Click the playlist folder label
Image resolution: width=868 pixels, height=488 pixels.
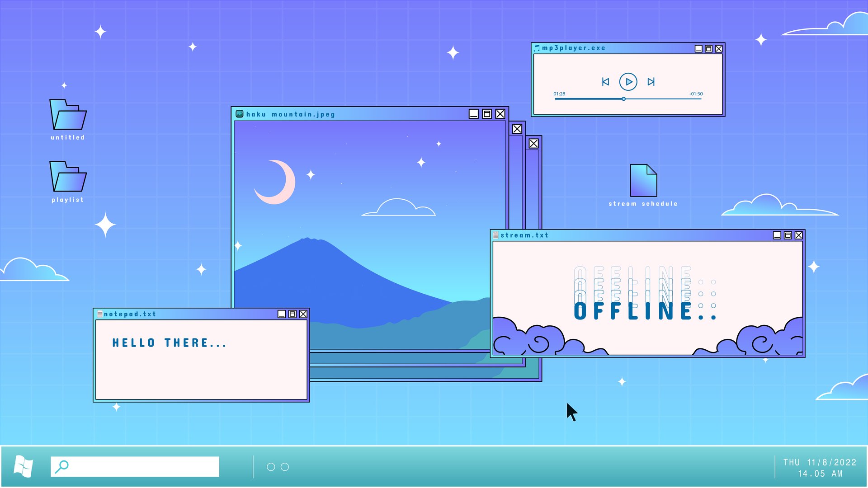pos(68,200)
